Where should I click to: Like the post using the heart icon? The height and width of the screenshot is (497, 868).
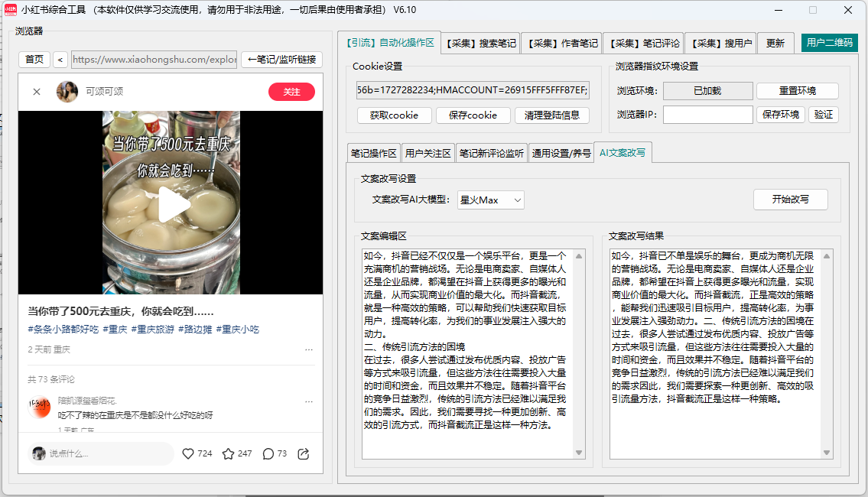188,453
